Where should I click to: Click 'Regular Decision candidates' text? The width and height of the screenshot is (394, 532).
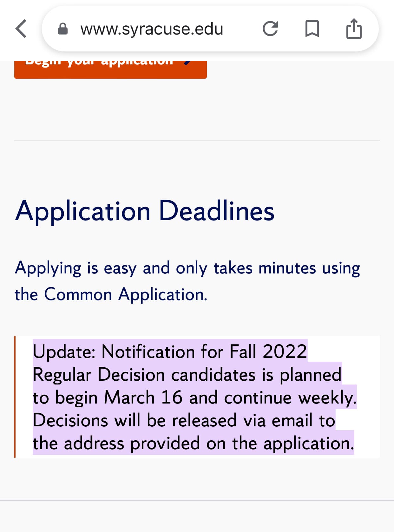coord(144,375)
